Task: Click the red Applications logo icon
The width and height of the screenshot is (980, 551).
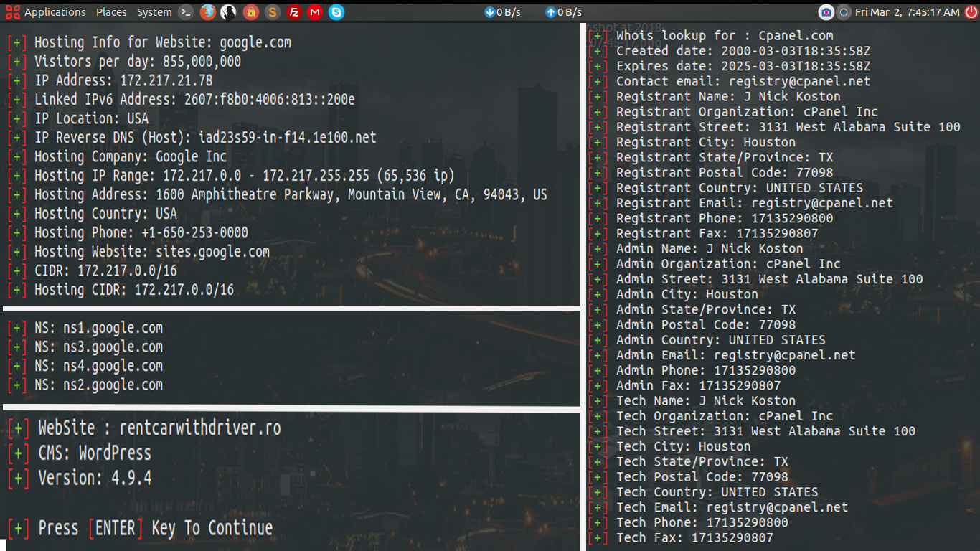Action: click(x=12, y=12)
